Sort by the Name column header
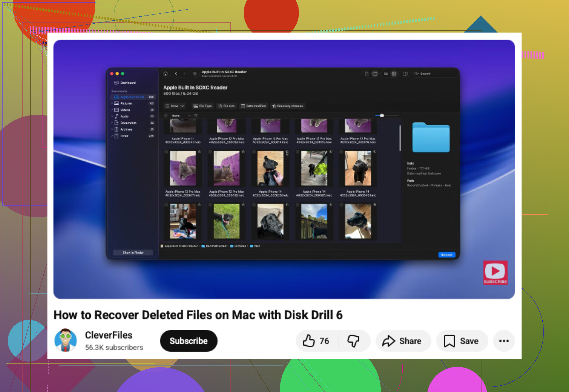 pos(176,115)
